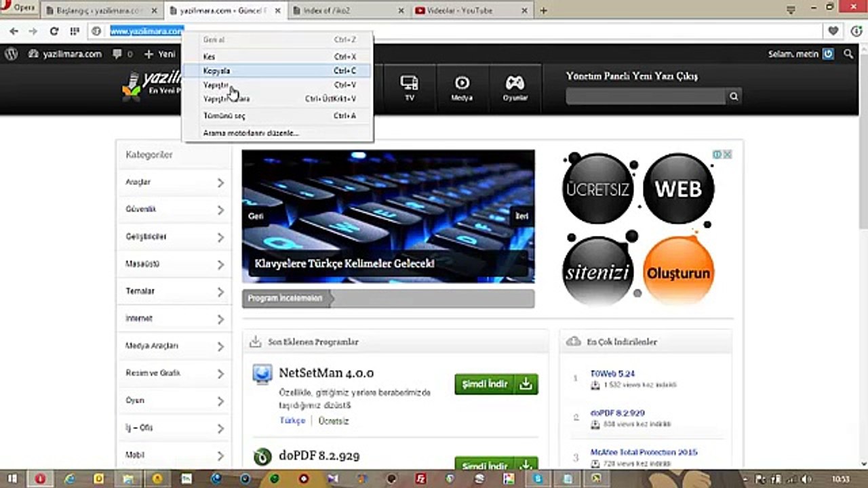Click Selam, metin user greeting
The image size is (868, 488).
pos(801,54)
